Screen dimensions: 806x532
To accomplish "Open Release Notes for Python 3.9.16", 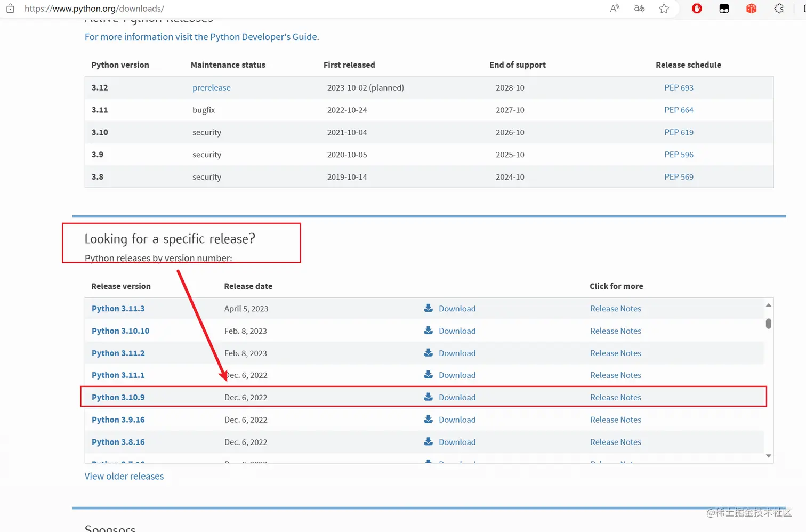I will coord(616,420).
